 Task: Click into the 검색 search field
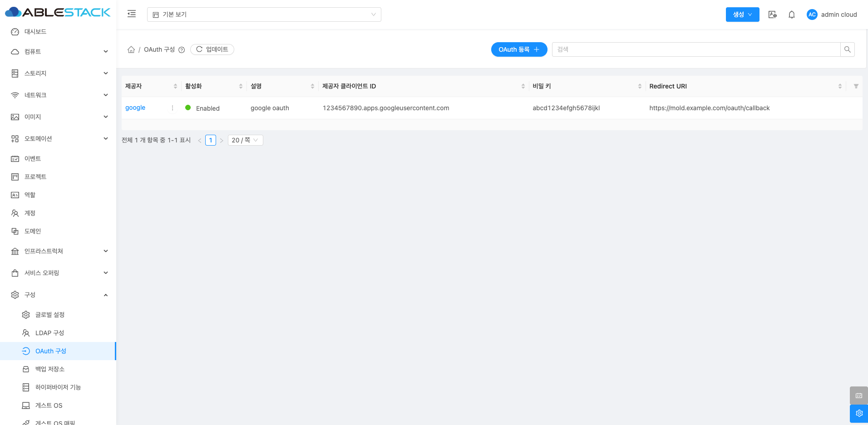pos(695,49)
